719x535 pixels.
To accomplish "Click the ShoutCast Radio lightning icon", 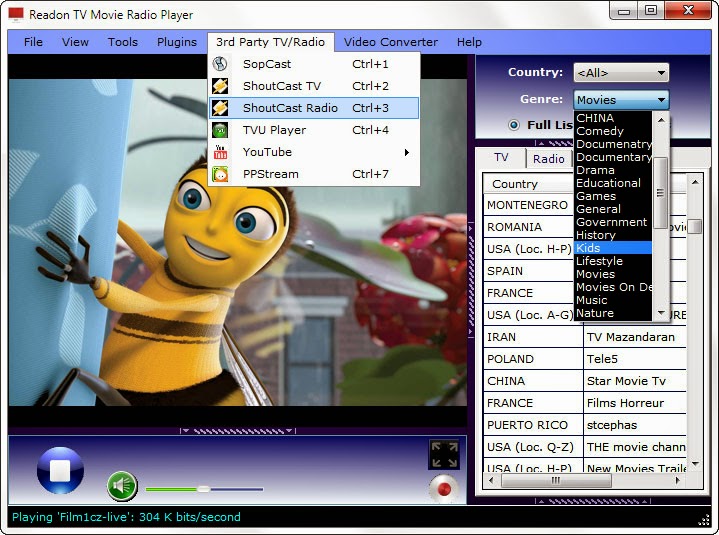I will 220,108.
